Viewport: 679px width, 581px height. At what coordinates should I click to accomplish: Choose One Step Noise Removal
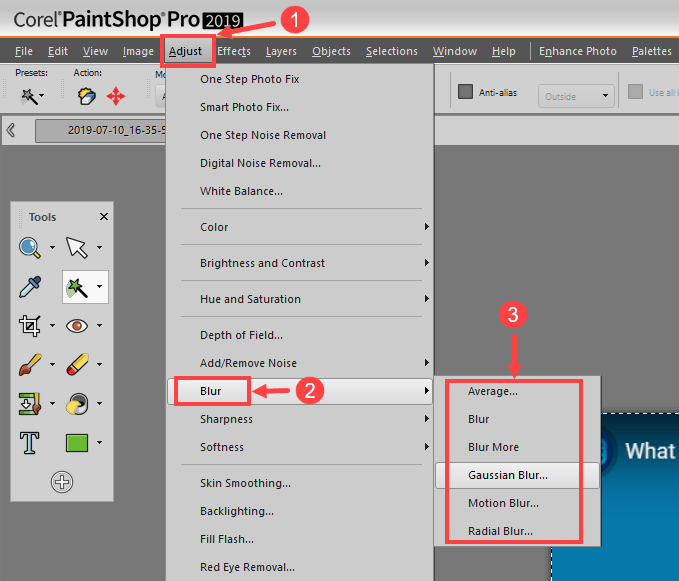[300, 135]
